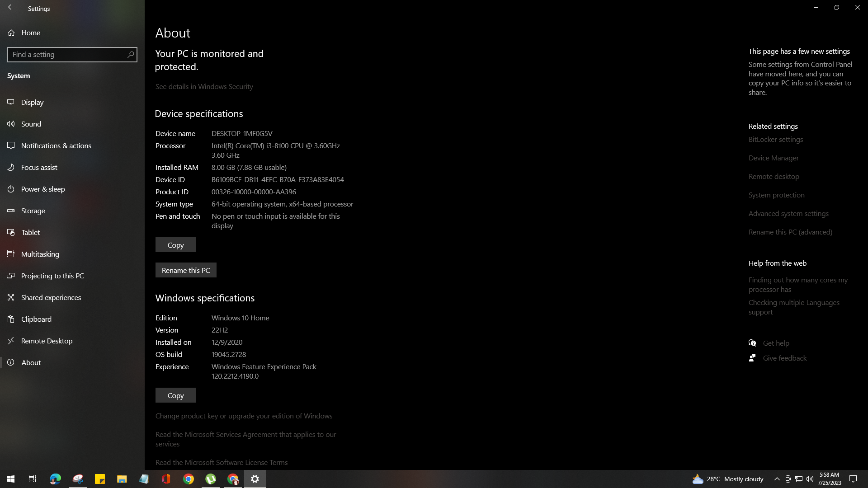Go to Notifications & actions
868x488 pixels.
pos(56,146)
